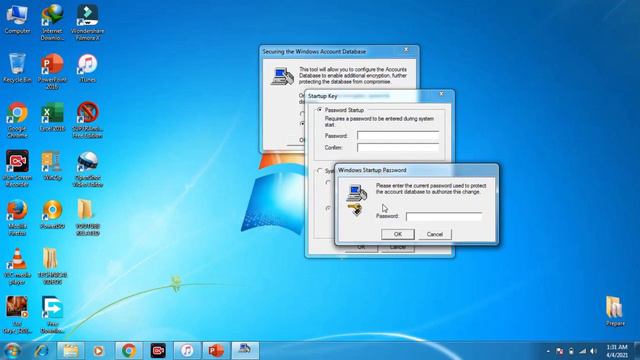The image size is (640, 360).
Task: Select Google Chrome desktop shortcut
Action: point(17,120)
